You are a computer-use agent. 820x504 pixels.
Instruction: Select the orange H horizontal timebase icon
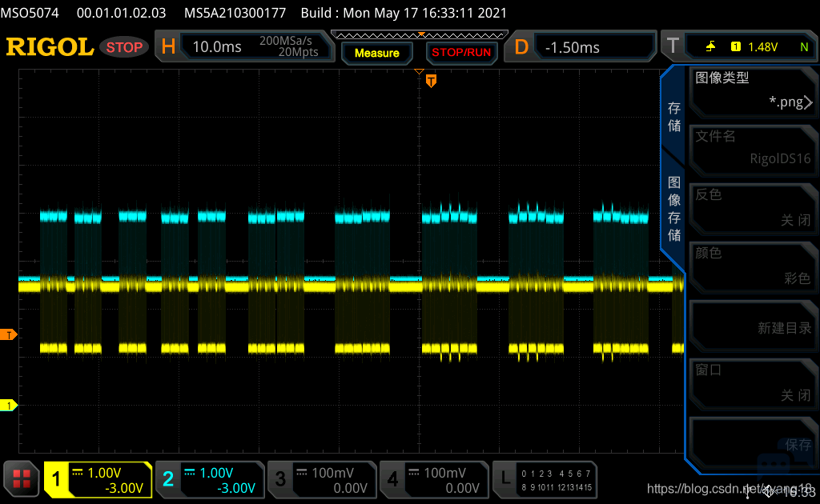(168, 47)
